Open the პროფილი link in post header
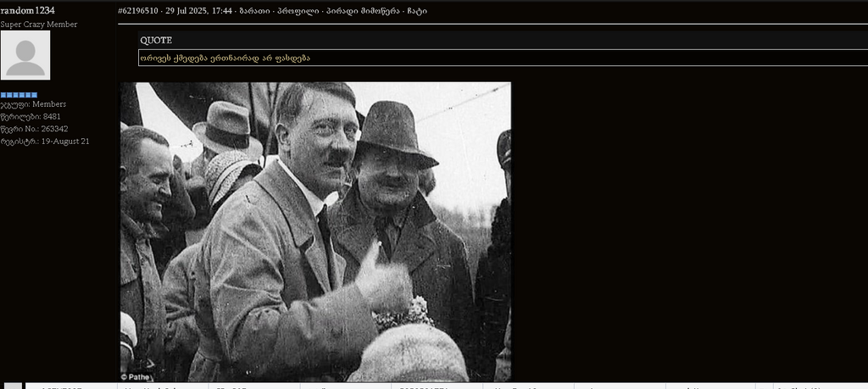The width and height of the screenshot is (868, 389). click(299, 11)
